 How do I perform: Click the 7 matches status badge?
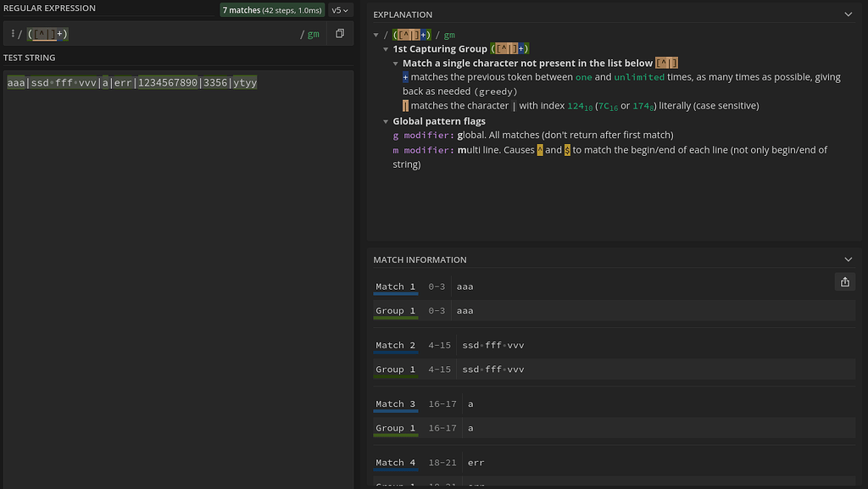272,10
